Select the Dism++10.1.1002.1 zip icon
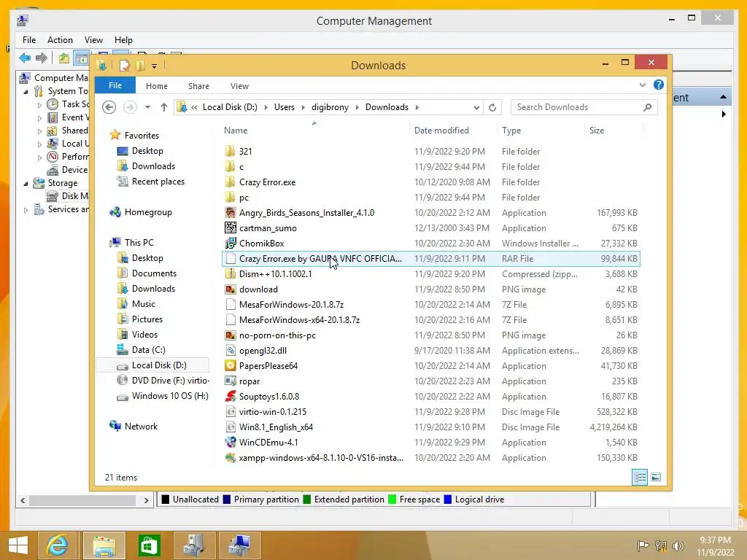Screen dimensions: 747x560 pos(231,274)
